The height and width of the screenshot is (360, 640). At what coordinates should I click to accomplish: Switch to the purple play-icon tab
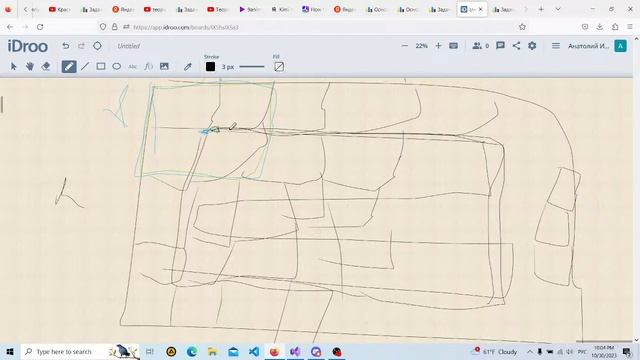pos(249,9)
